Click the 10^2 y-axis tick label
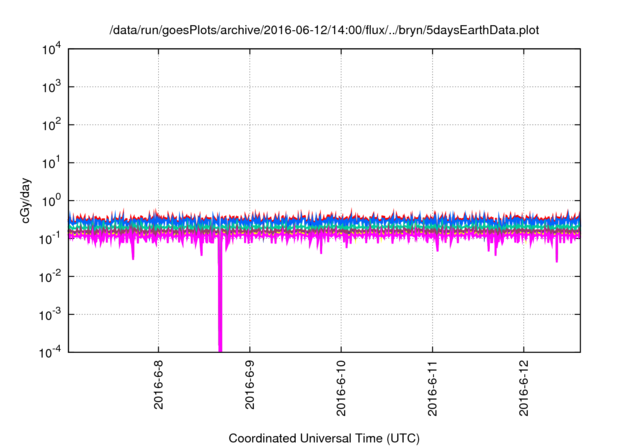This screenshot has width=640, height=448. [x=51, y=125]
